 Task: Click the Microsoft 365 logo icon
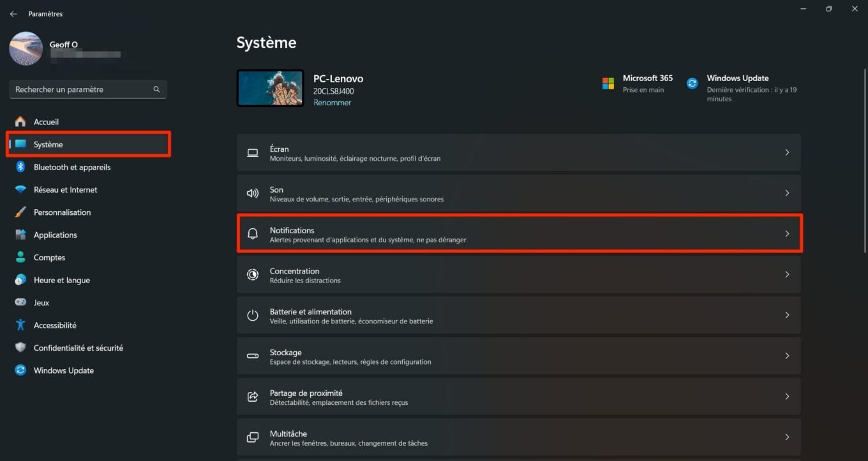click(608, 84)
